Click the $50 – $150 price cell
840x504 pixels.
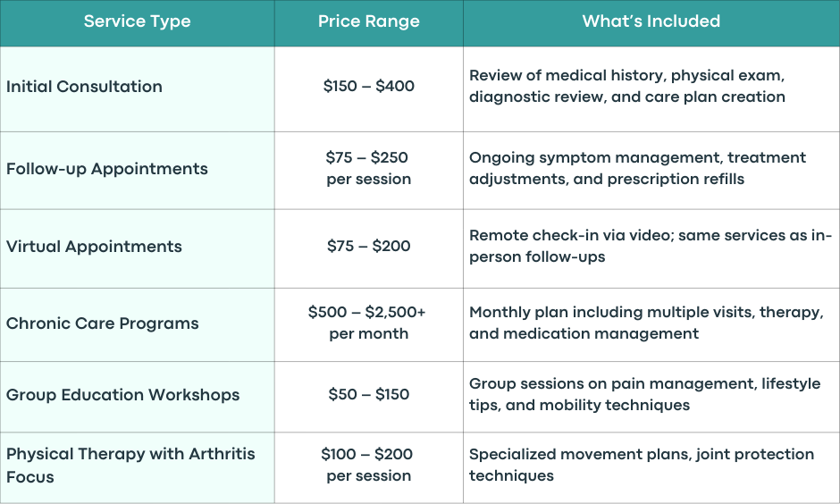(368, 395)
